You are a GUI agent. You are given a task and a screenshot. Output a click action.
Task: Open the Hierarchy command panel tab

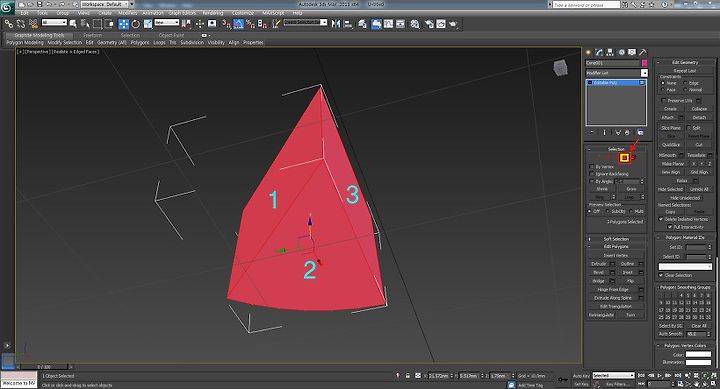(610, 52)
